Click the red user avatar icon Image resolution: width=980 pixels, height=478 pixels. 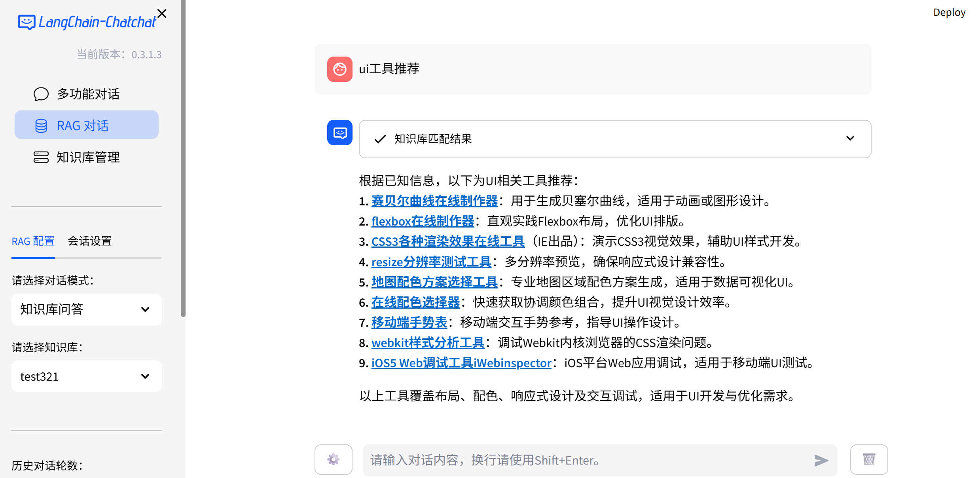coord(339,69)
